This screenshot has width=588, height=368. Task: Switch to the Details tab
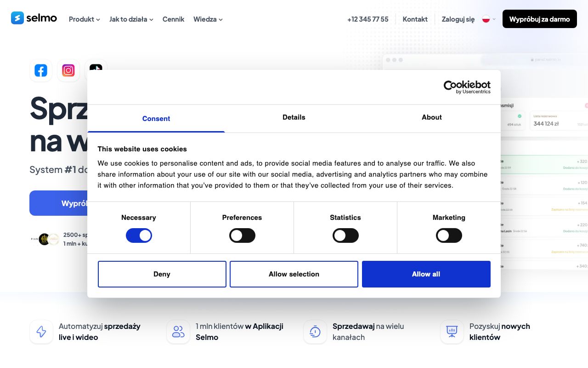tap(294, 119)
